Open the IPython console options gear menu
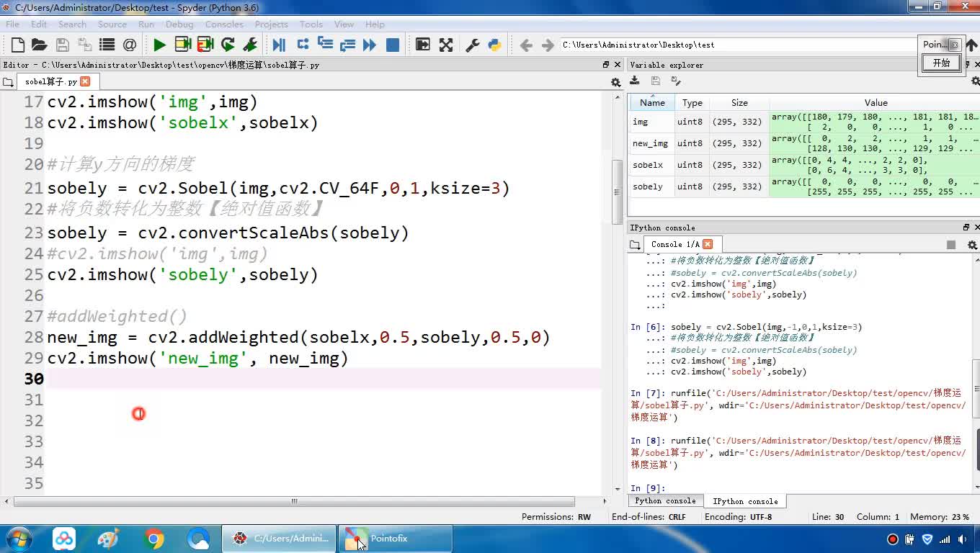Screen dimensions: 980x553 click(x=972, y=245)
